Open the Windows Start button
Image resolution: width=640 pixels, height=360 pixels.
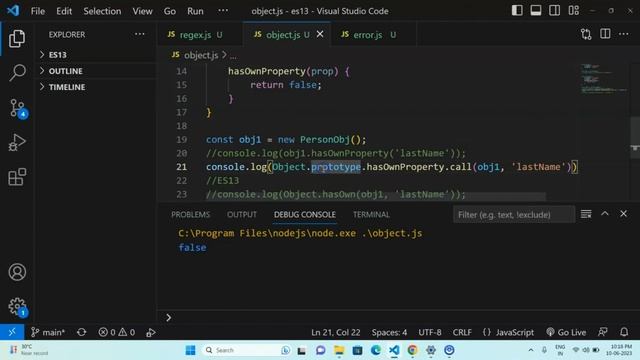coord(190,350)
